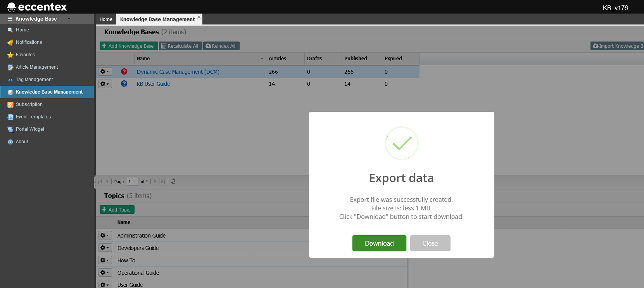
Task: Click the Notifications megaphone icon
Action: click(10, 42)
